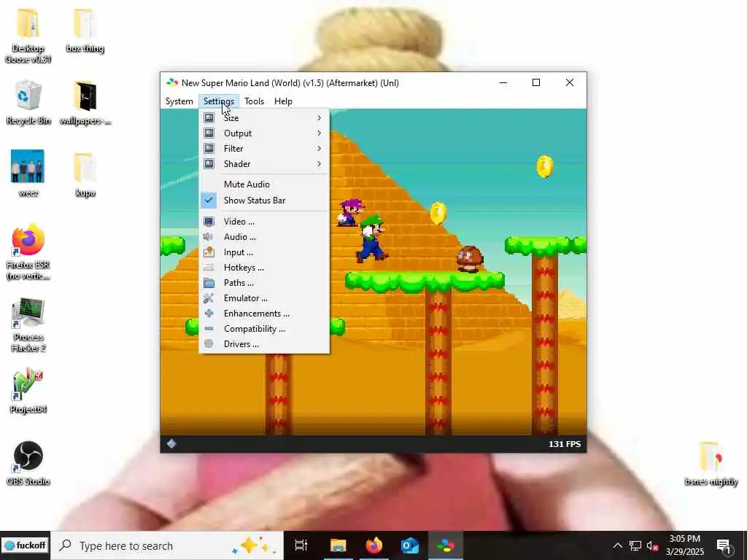The width and height of the screenshot is (747, 560).
Task: Open File Explorer from taskbar
Action: [x=338, y=545]
